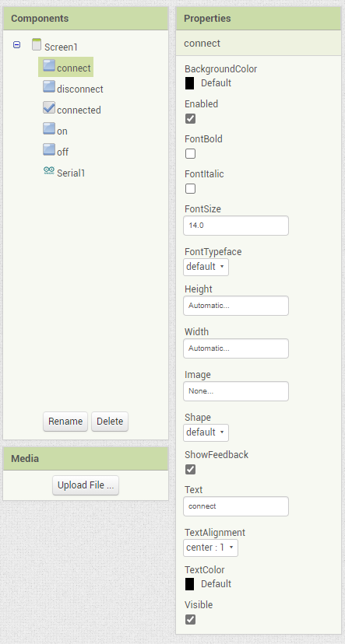Click the Serial1 Arduino component icon
The height and width of the screenshot is (644, 345).
49,170
